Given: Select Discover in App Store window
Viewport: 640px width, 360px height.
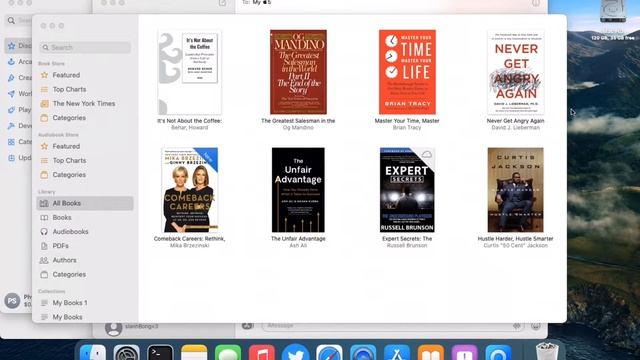Looking at the screenshot, I should [x=18, y=46].
